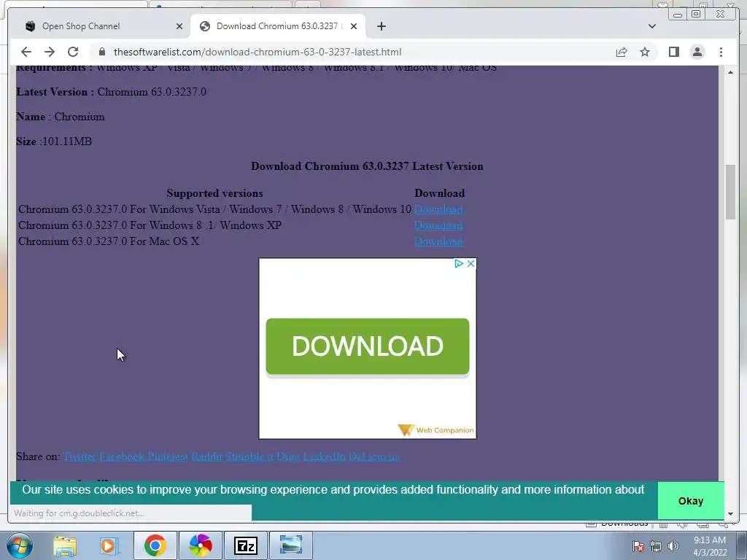The width and height of the screenshot is (747, 560).
Task: Accept cookies with Okay button
Action: click(691, 501)
